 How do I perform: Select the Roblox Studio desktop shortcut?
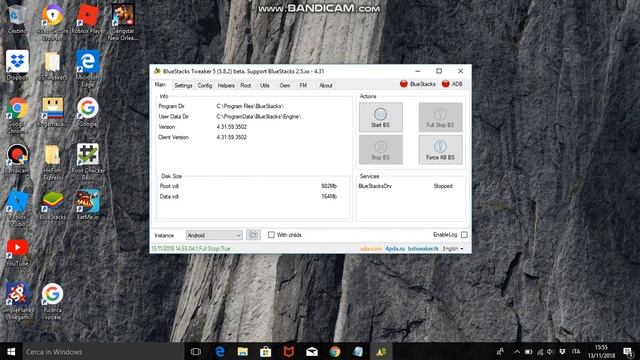click(x=17, y=208)
